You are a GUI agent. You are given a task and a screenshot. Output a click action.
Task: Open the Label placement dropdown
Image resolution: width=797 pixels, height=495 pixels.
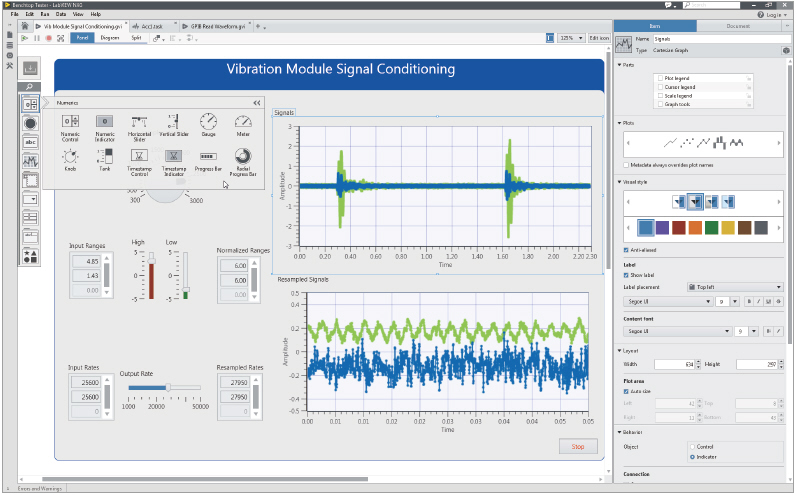735,286
